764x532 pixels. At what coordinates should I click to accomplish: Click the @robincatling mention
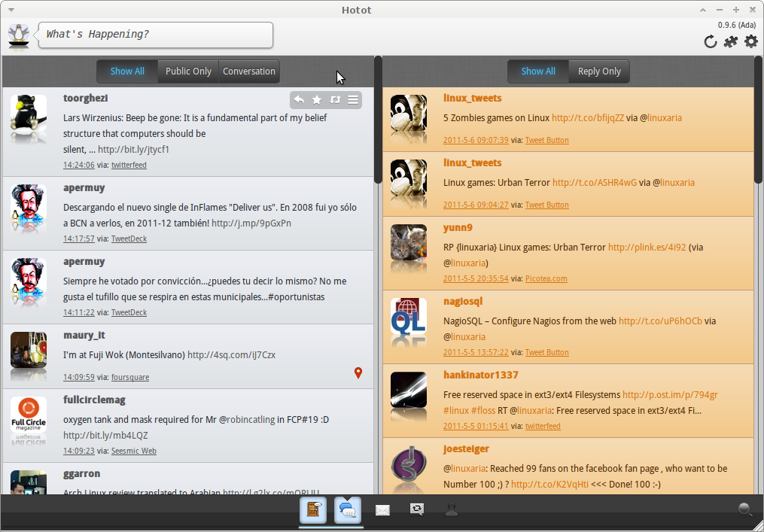coord(247,419)
